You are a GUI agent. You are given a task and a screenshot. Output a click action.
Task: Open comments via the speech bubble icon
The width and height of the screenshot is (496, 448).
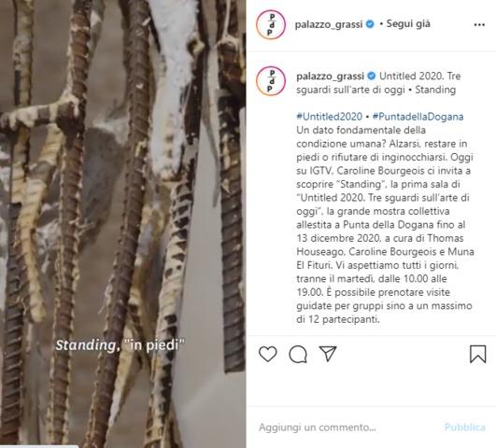pos(298,354)
